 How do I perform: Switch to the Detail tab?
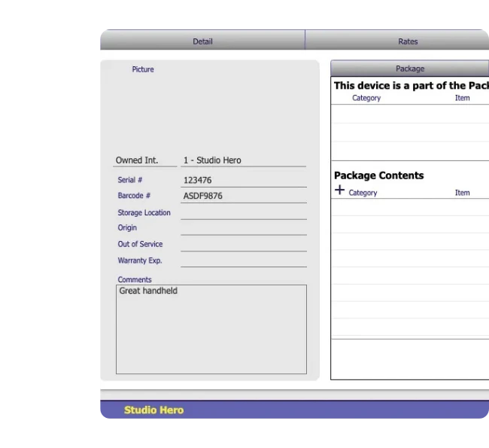[202, 40]
